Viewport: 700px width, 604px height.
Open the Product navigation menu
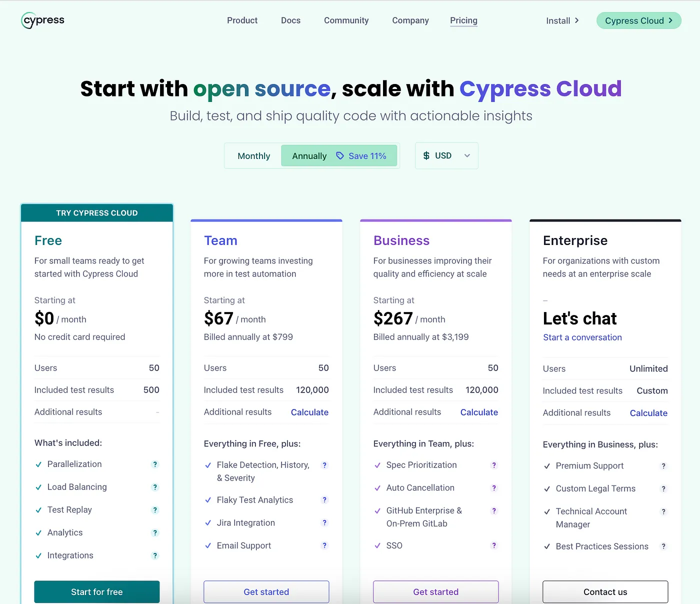(x=242, y=20)
